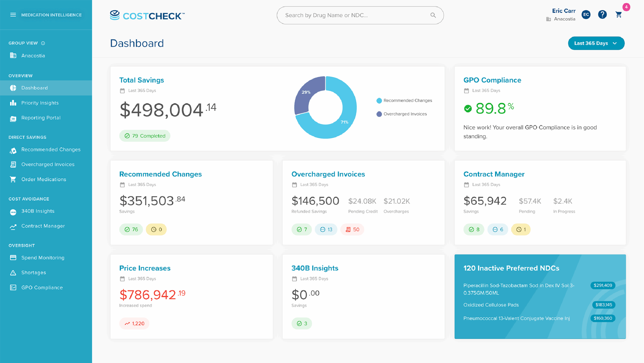
Task: Open the Last 365 Days dropdown
Action: click(596, 43)
